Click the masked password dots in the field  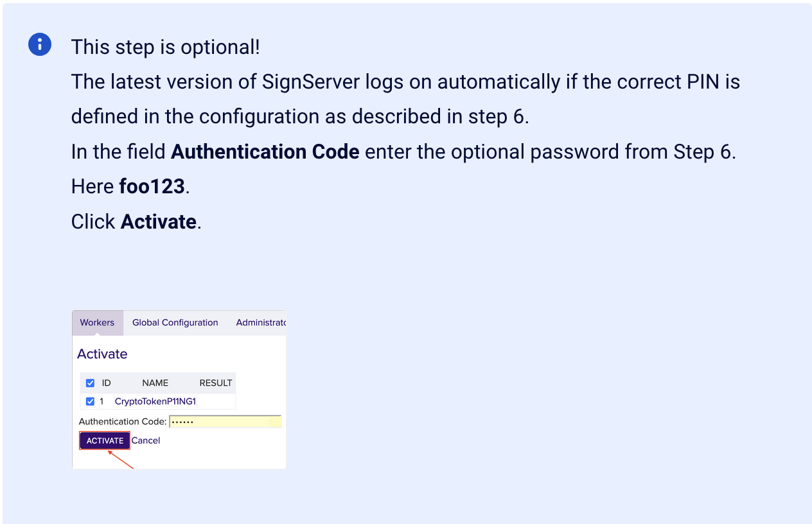click(182, 421)
